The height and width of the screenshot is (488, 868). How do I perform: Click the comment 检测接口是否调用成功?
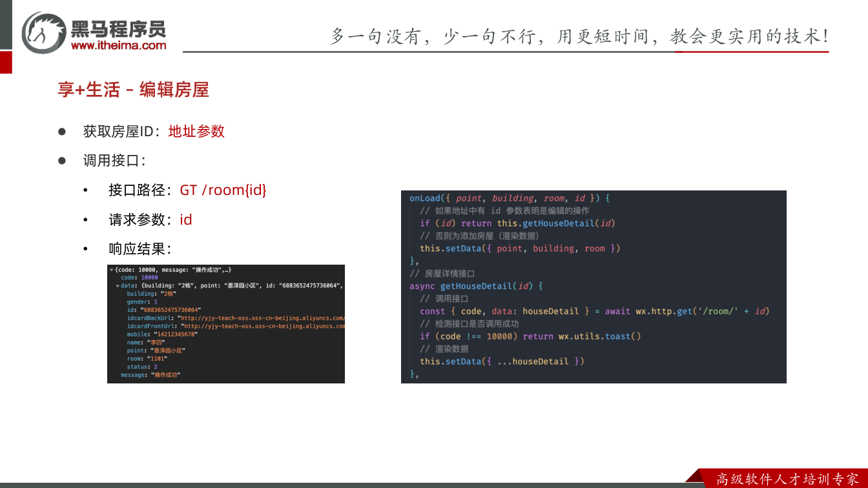469,324
